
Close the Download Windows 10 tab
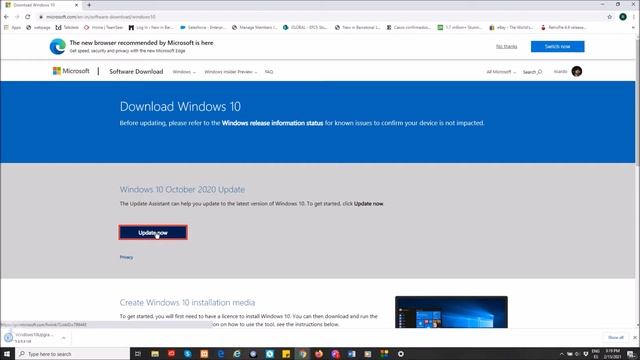tap(76, 5)
